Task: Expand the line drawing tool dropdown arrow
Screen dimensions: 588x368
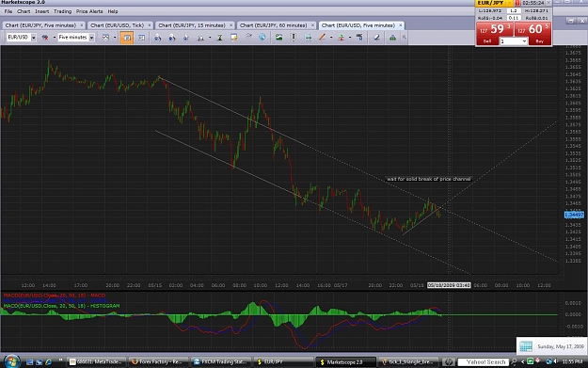Action: pos(331,38)
